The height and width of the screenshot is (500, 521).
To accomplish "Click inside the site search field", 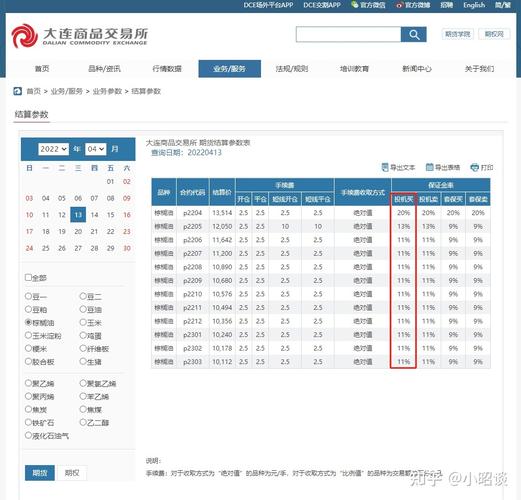I will click(348, 34).
